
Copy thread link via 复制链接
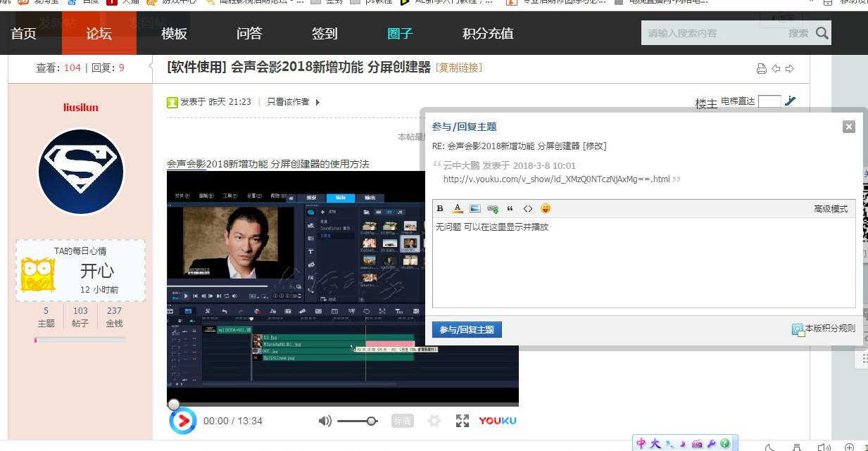pos(459,68)
